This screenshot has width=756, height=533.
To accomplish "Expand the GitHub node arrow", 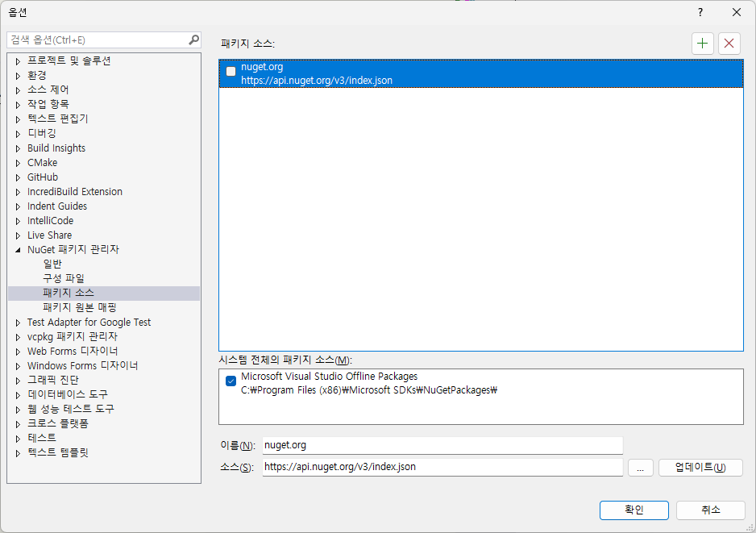I will point(18,177).
